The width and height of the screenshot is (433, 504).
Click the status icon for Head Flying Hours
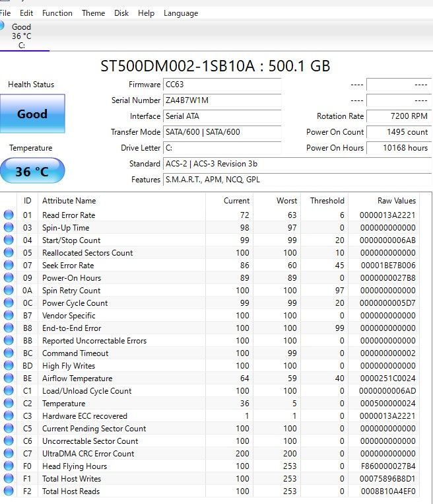pyautogui.click(x=9, y=466)
